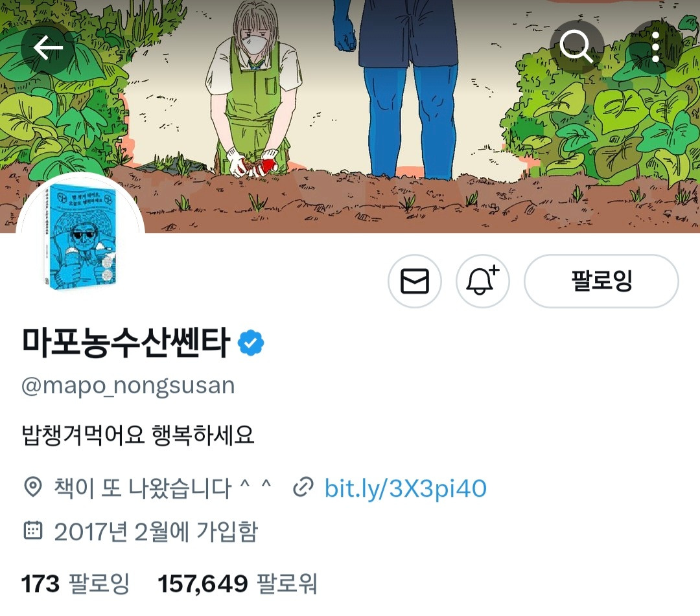Viewport: 700px width, 616px height.
Task: Click the 마포농수산쎈타 display name
Action: tap(126, 343)
